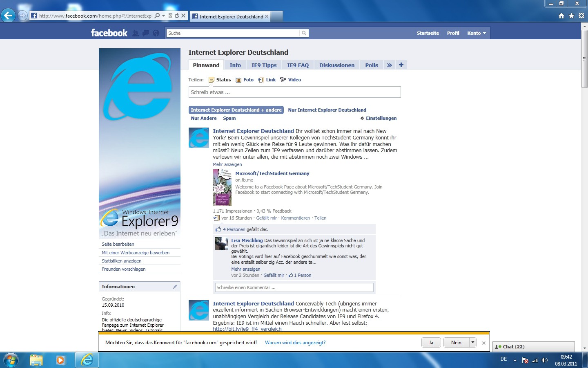Open the Konto account menu

tap(476, 33)
